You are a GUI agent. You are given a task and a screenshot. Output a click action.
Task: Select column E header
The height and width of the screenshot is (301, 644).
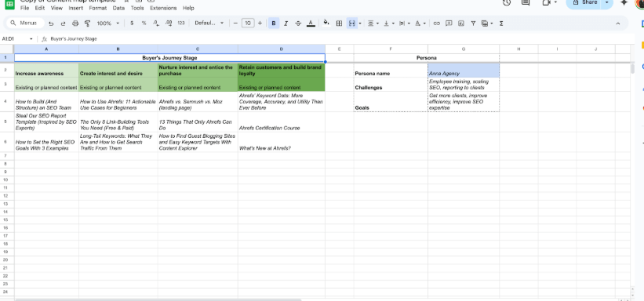tap(339, 49)
